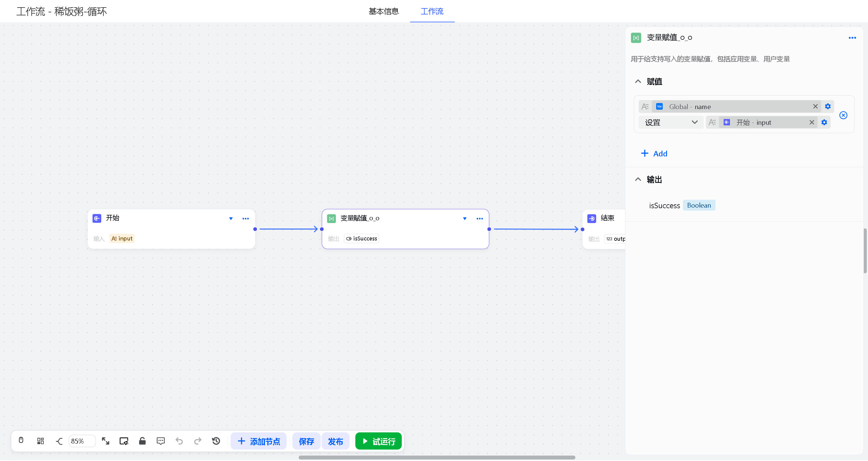This screenshot has width=868, height=461.
Task: Open panel three-dot menu for 变量赋值_o_o
Action: (x=852, y=38)
